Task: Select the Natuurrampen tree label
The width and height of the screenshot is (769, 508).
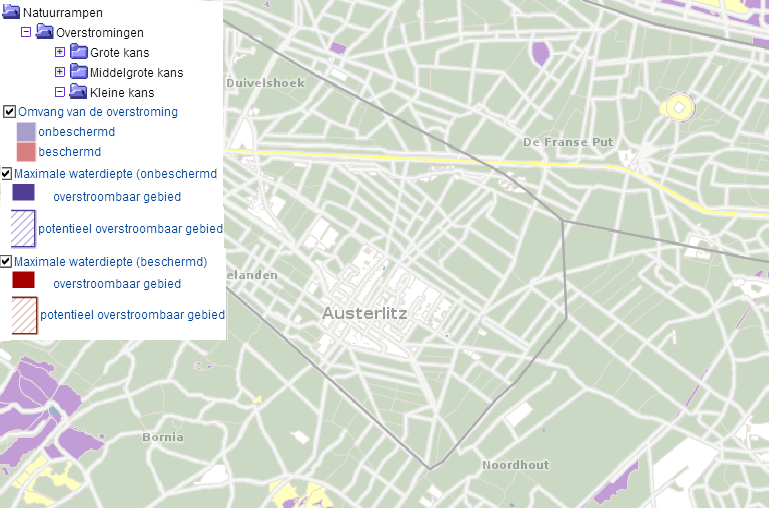Action: (x=63, y=13)
